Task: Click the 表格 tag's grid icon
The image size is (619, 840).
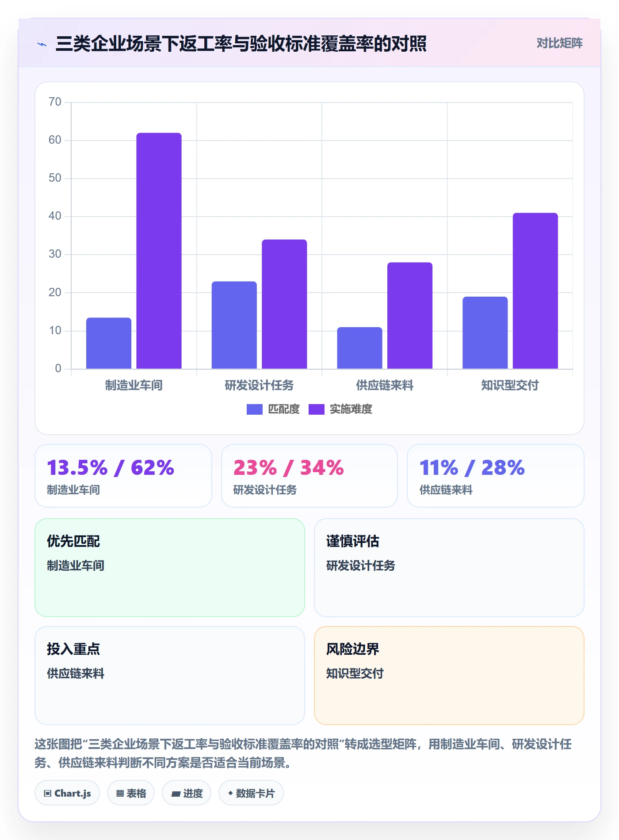Action: tap(120, 794)
